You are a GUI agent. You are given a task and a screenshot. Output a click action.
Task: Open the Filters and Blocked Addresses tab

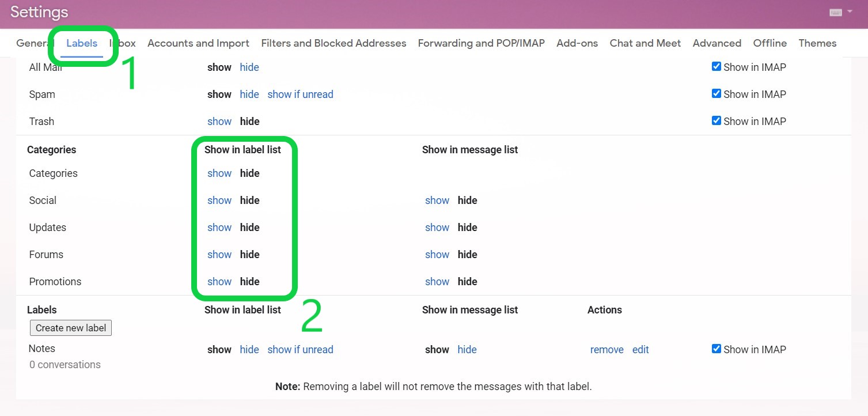(x=333, y=43)
